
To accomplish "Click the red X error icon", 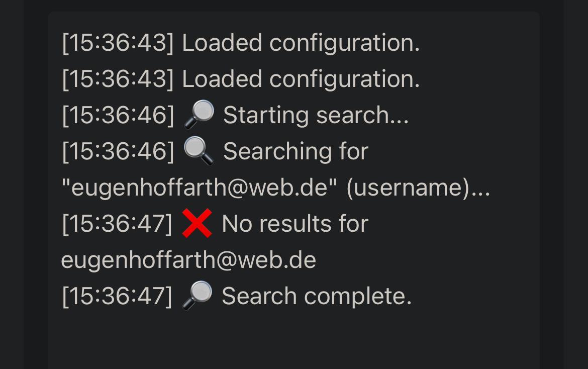I will click(197, 223).
